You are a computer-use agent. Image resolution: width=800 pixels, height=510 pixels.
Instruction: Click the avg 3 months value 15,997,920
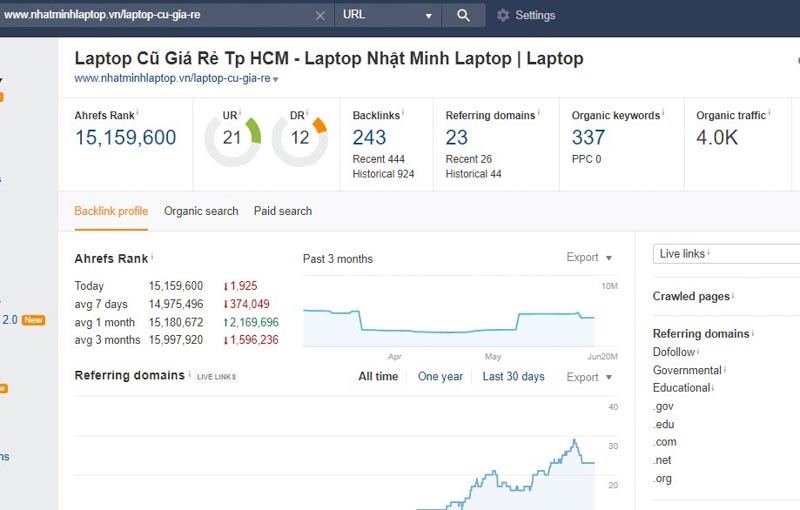176,340
